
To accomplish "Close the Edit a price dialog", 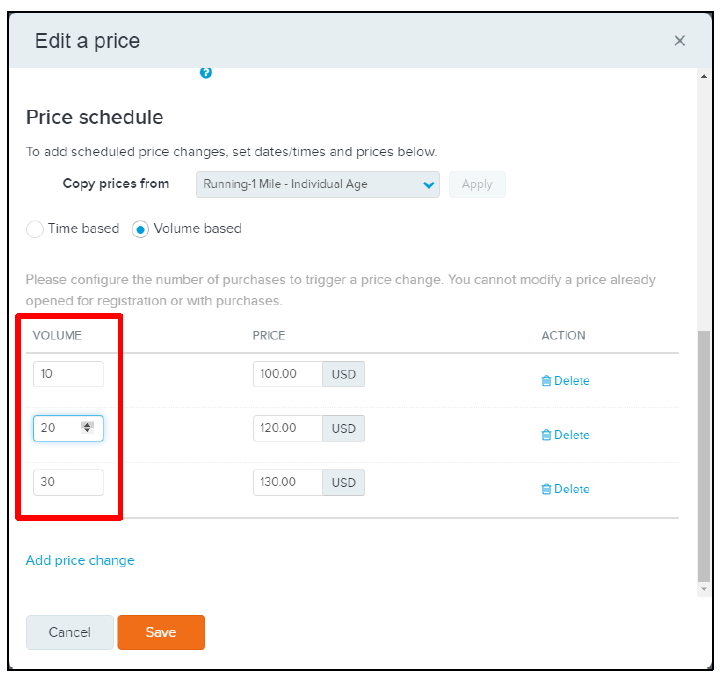I will (x=680, y=41).
